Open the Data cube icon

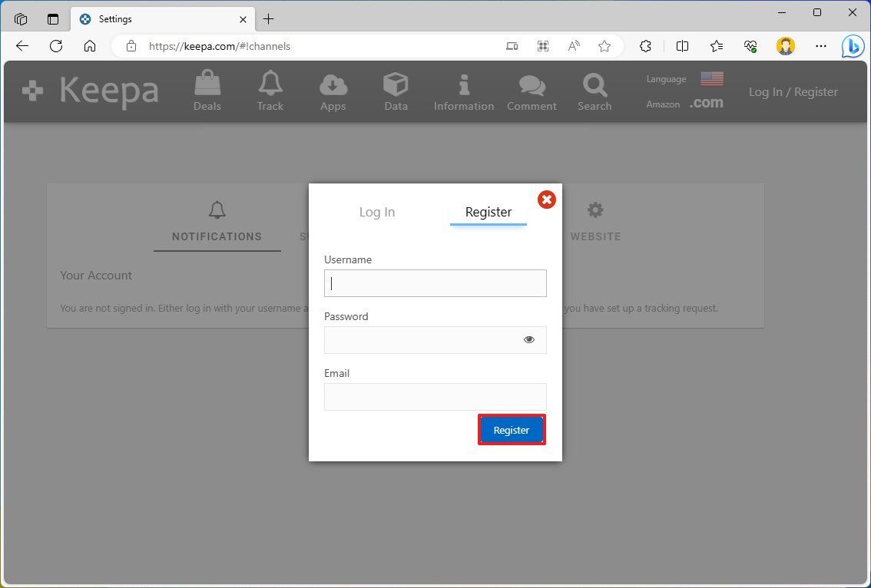pos(396,91)
